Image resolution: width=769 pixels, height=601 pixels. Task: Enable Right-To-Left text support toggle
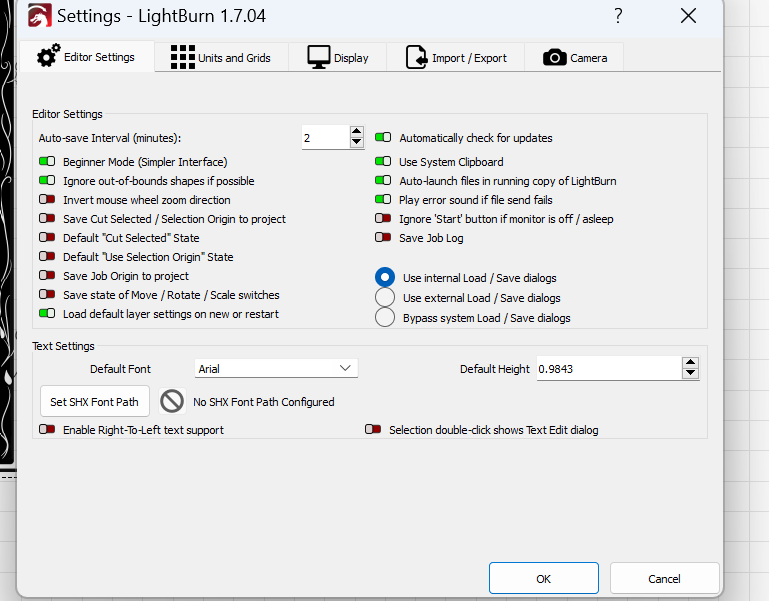pyautogui.click(x=47, y=429)
